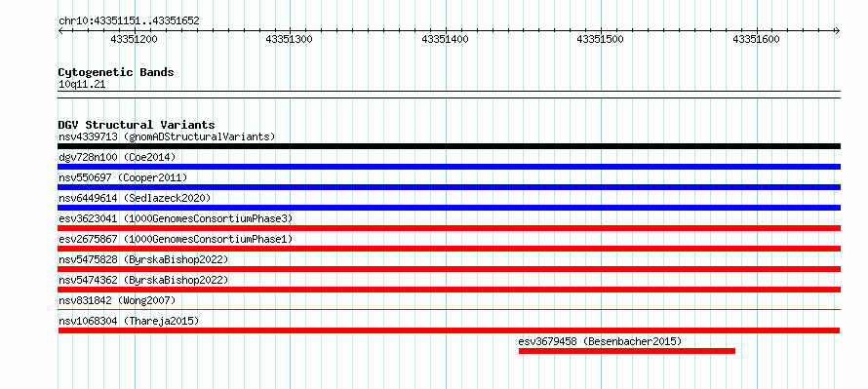Select the black nsv4339713 variant bar
Image resolution: width=868 pixels, height=389 pixels.
click(449, 146)
